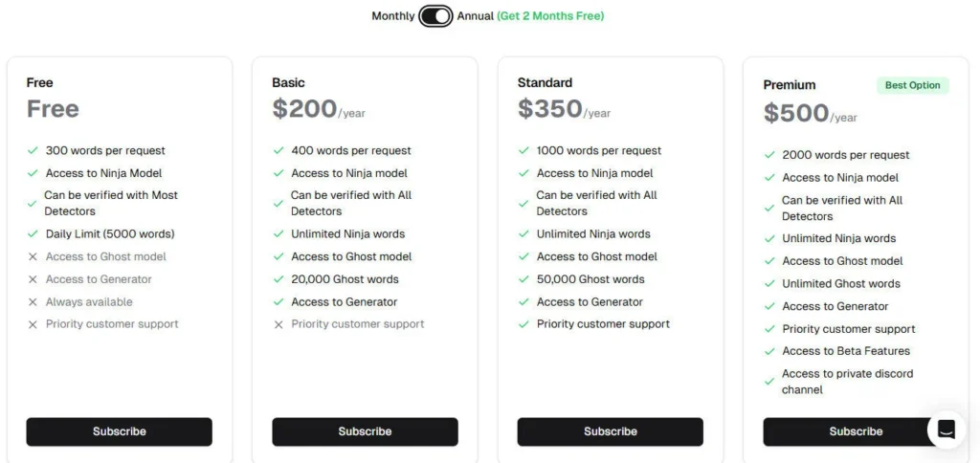This screenshot has height=463, width=980.
Task: Toggle the Monthly/Annual billing switch
Action: 435,16
